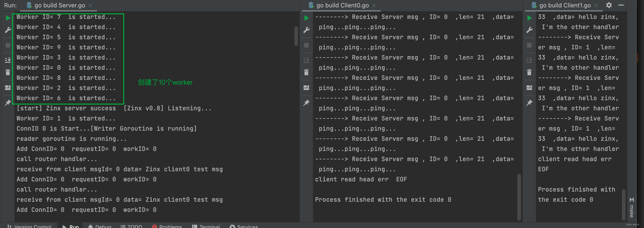Open wrench settings in Client0 pane

[x=306, y=30]
